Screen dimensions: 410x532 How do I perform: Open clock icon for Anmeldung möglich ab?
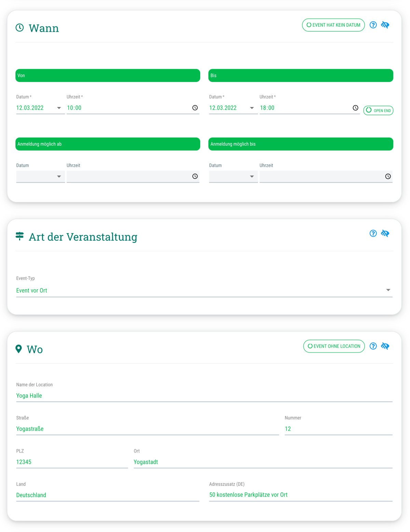(195, 176)
